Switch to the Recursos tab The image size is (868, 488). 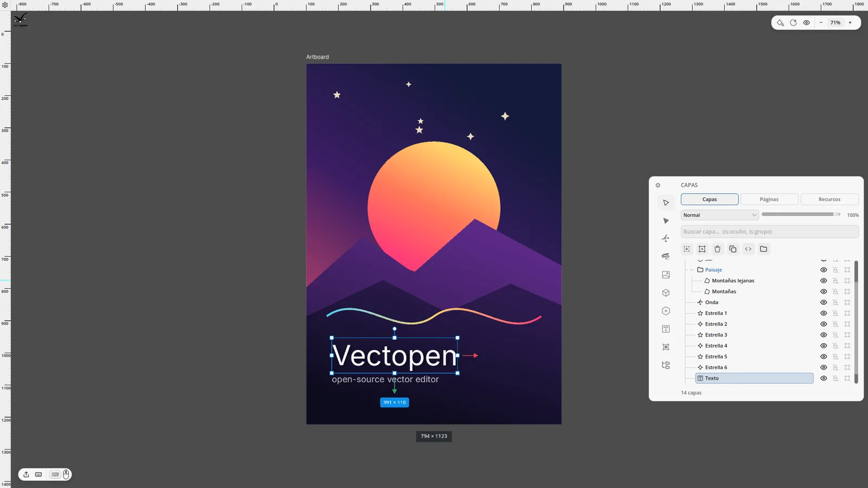[829, 200]
